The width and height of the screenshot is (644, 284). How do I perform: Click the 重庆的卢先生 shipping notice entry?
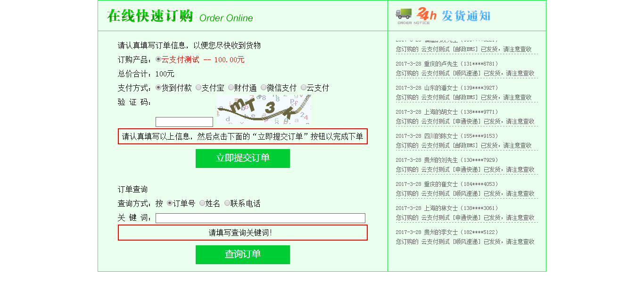tap(467, 68)
